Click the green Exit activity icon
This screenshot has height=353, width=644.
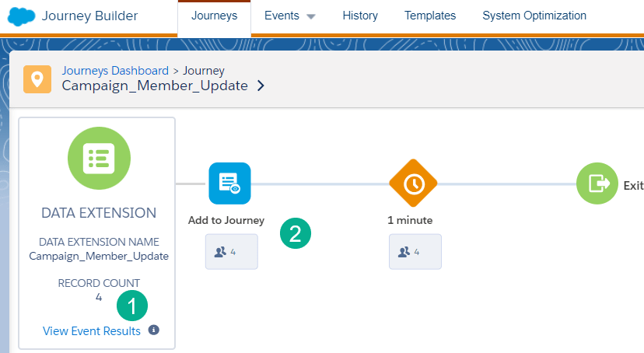tap(597, 183)
